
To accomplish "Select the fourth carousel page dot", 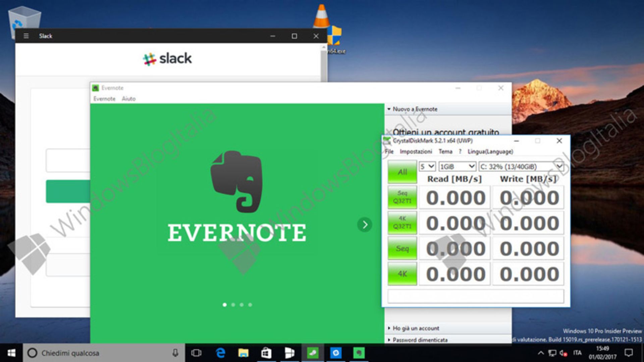I will click(x=250, y=305).
